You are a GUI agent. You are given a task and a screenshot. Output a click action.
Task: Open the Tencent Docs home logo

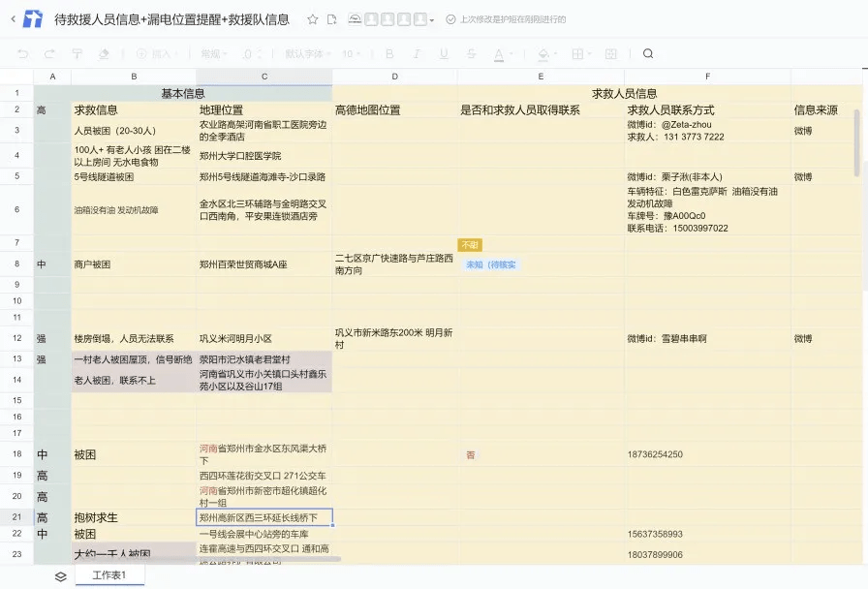pos(33,19)
